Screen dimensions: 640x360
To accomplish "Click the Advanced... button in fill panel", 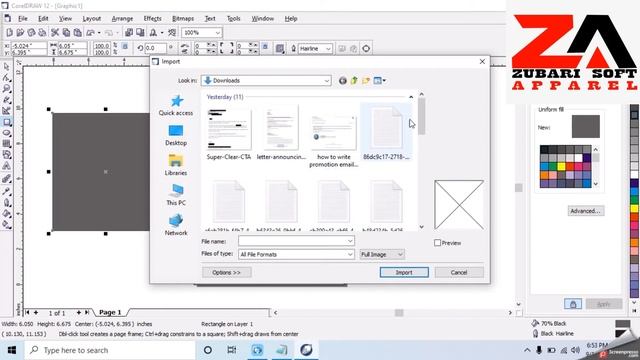I will [x=586, y=211].
